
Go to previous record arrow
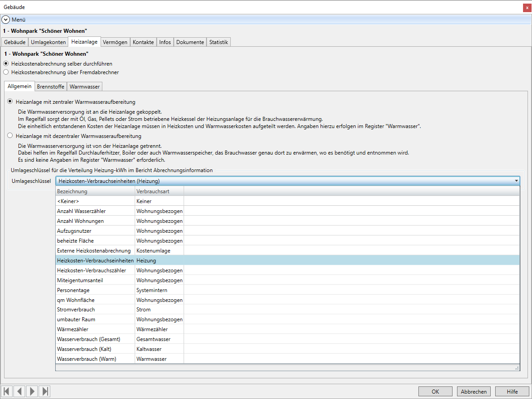tap(19, 391)
